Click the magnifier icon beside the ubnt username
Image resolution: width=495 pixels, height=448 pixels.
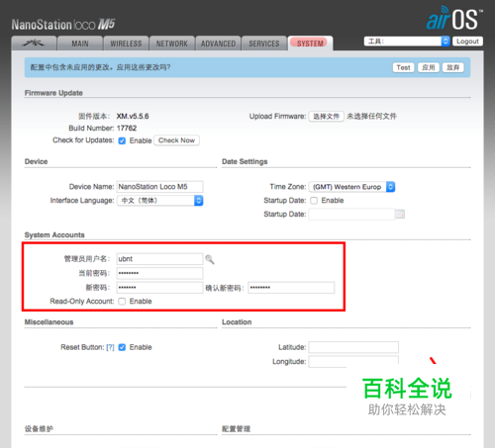click(210, 259)
